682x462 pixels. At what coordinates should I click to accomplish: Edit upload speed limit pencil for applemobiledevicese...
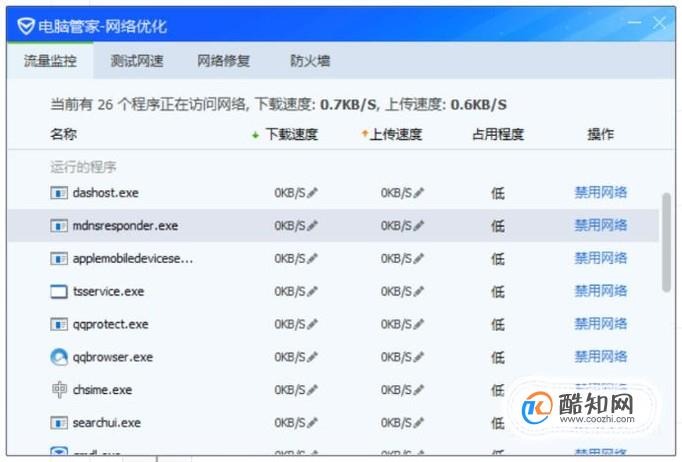(418, 258)
